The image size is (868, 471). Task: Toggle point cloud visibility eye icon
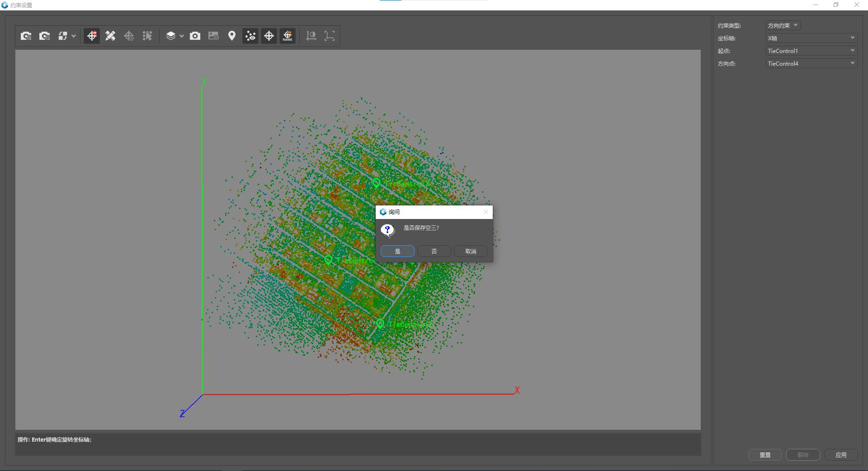[250, 36]
